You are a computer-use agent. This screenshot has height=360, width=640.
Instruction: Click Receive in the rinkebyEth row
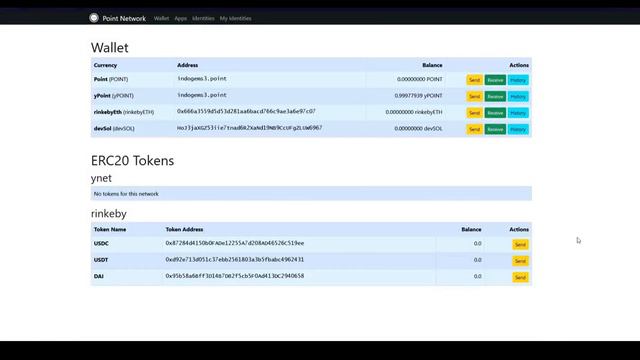pos(495,113)
